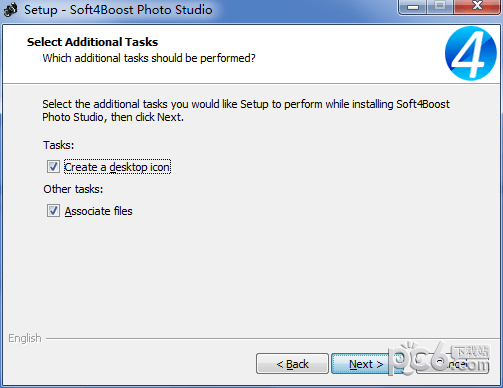Click the setup icon in the title bar
Screen dimensions: 503x388
(x=10, y=10)
